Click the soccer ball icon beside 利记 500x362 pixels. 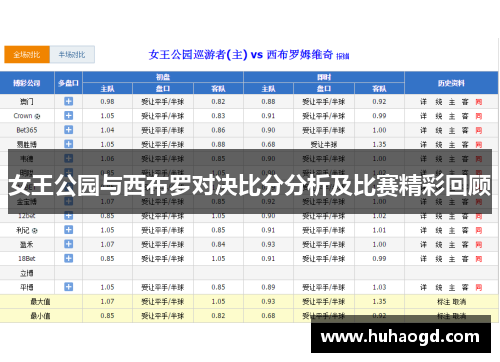(x=35, y=231)
